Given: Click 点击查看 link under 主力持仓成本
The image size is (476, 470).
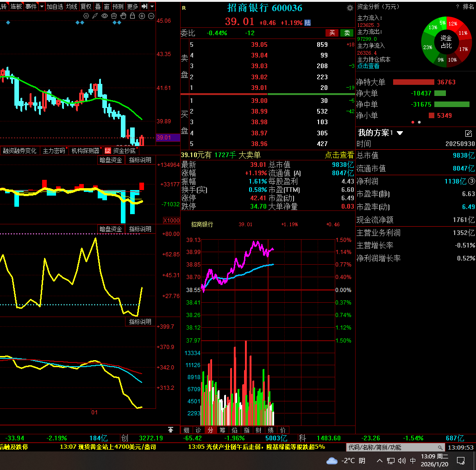Looking at the screenshot, I should 368,66.
